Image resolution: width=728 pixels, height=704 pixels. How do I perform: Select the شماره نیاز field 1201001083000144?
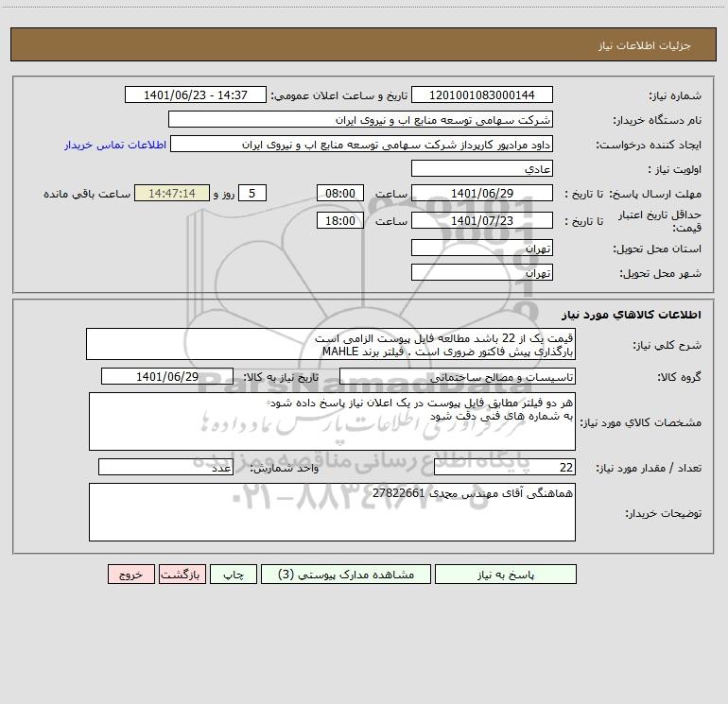point(482,94)
